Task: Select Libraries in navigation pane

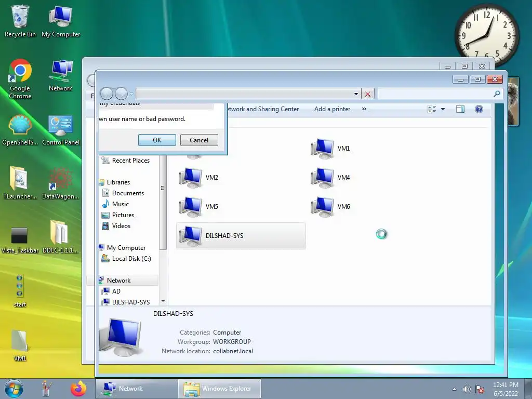Action: click(115, 182)
